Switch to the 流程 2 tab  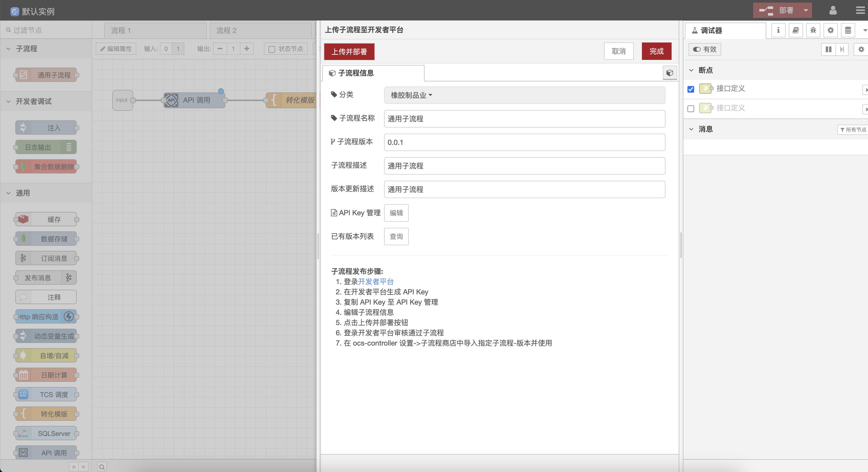[x=226, y=30]
